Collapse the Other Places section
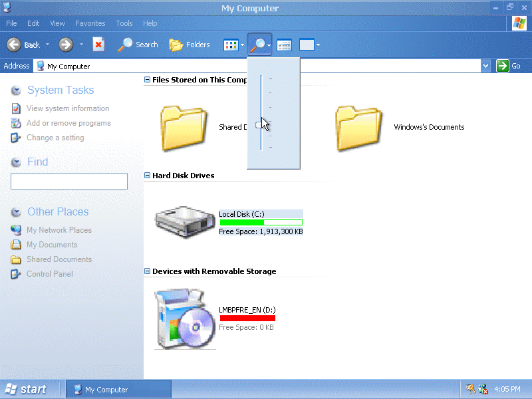This screenshot has height=399, width=532. [x=16, y=212]
